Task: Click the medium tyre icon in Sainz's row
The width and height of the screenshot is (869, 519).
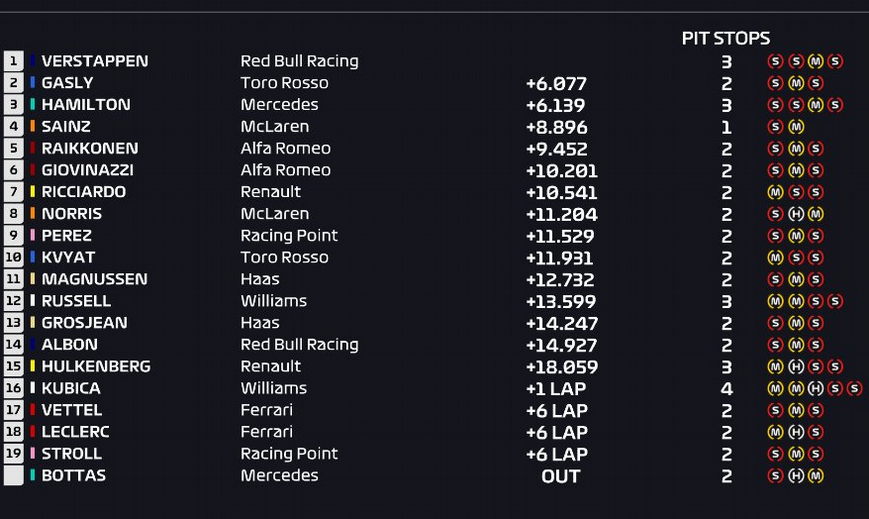Action: tap(795, 127)
